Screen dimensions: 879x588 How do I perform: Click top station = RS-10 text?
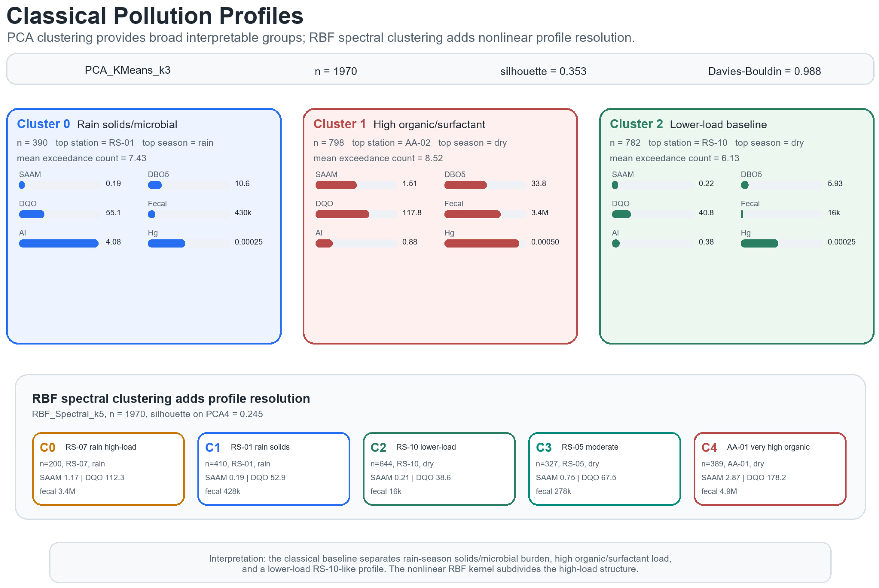click(688, 143)
